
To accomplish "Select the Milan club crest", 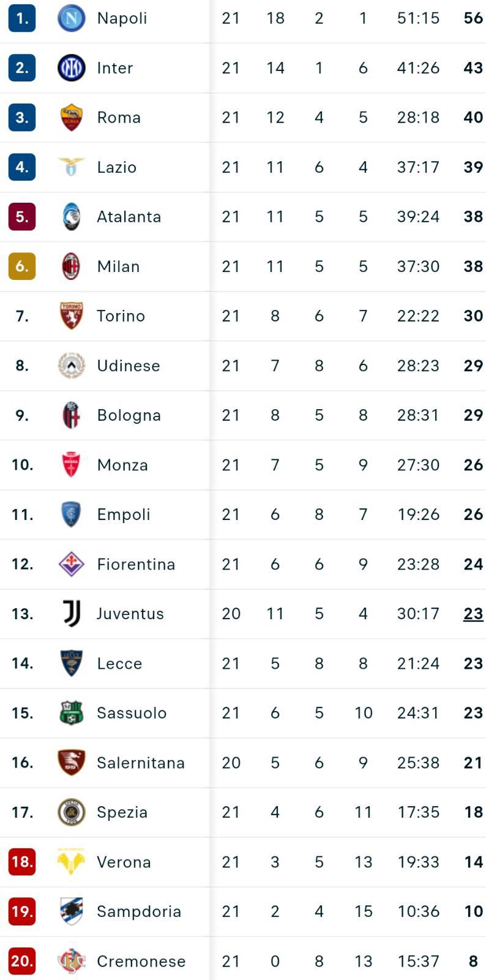I will 71,266.
